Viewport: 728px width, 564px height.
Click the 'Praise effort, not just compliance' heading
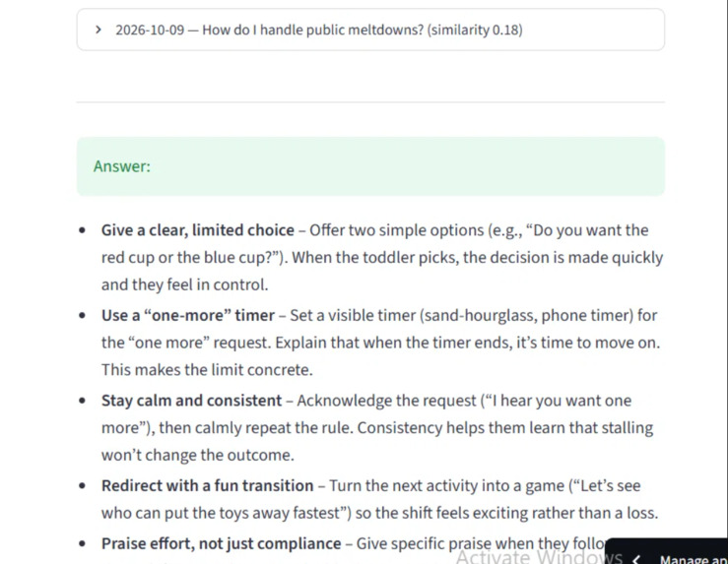click(x=221, y=543)
